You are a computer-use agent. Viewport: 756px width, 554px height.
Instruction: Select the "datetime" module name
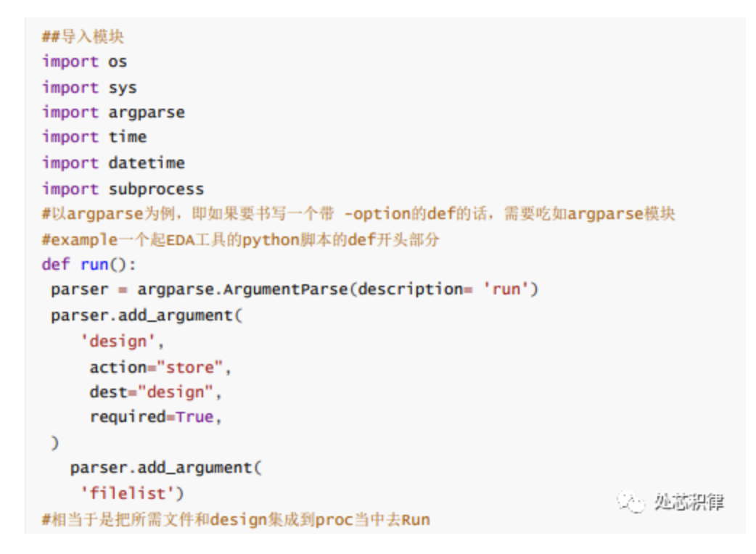point(147,163)
